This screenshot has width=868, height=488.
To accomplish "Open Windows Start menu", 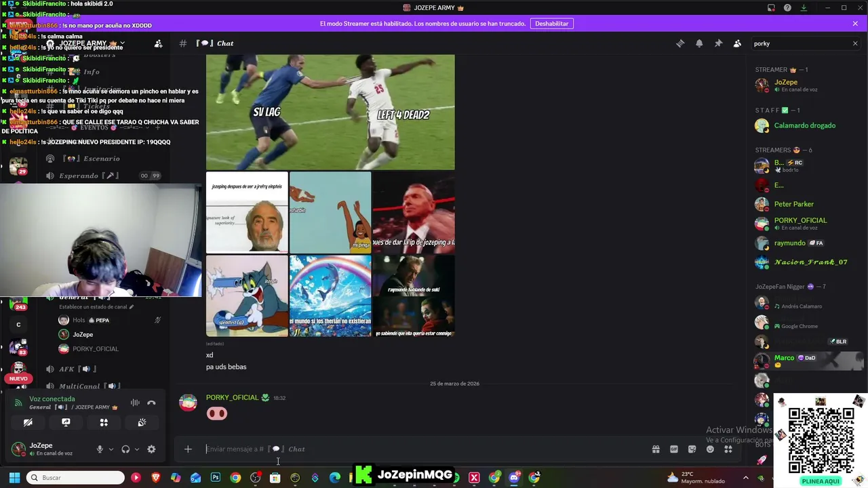I will 14,478.
